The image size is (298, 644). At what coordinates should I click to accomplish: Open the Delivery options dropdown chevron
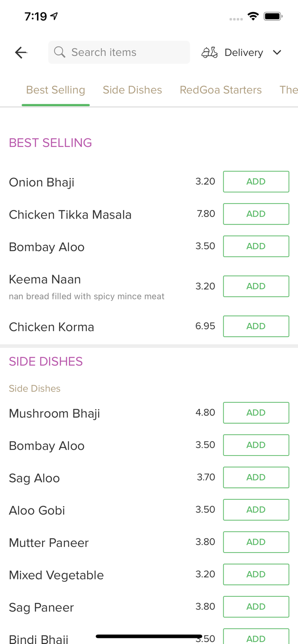[x=277, y=52]
